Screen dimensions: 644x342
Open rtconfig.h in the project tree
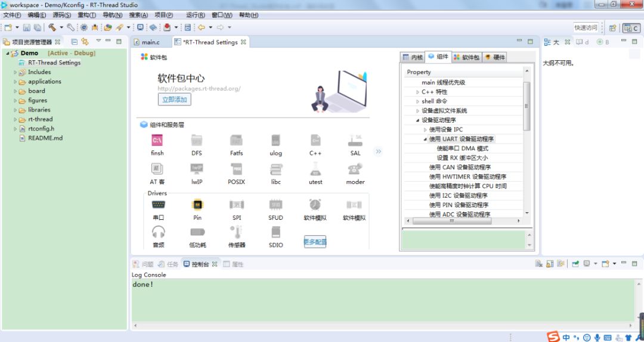click(x=41, y=129)
